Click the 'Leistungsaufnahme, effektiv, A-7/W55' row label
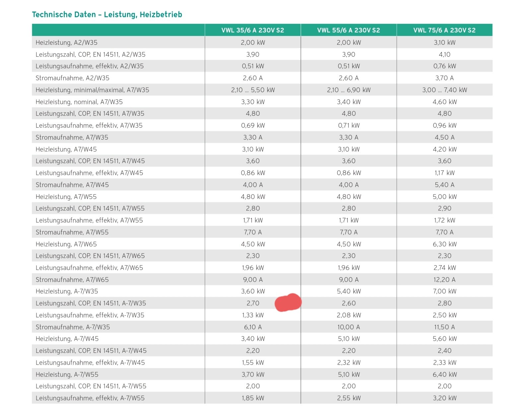 pos(90,398)
